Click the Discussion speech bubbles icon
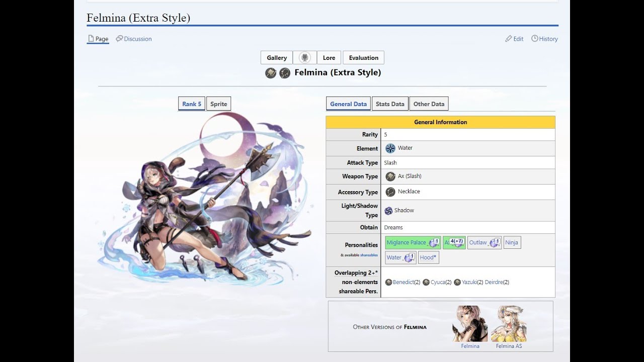The width and height of the screenshot is (644, 362). (119, 39)
